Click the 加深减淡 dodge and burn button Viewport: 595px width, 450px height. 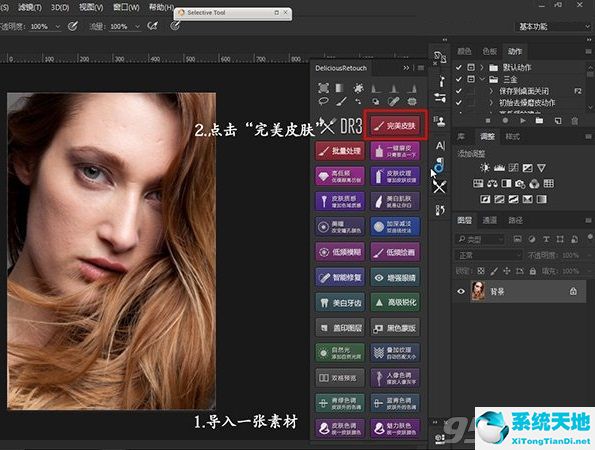(395, 227)
